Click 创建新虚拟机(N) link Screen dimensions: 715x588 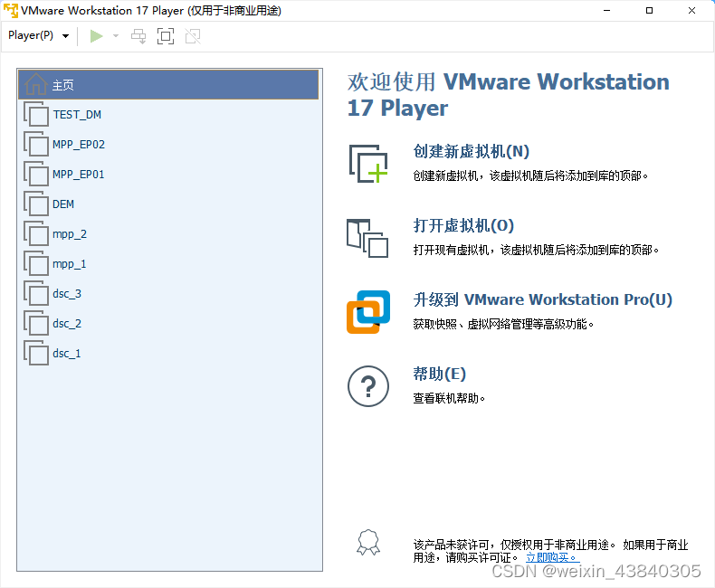(471, 151)
